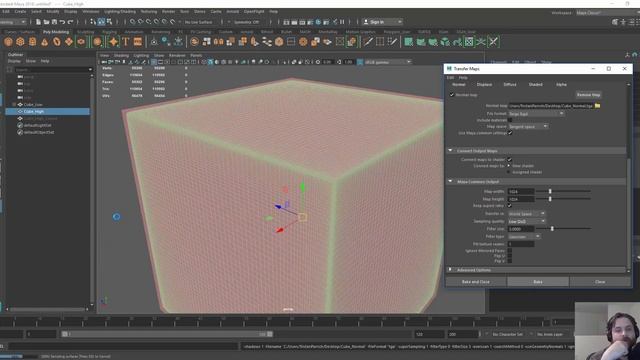
Task: Select the Assigned shader radio option
Action: 509,172
